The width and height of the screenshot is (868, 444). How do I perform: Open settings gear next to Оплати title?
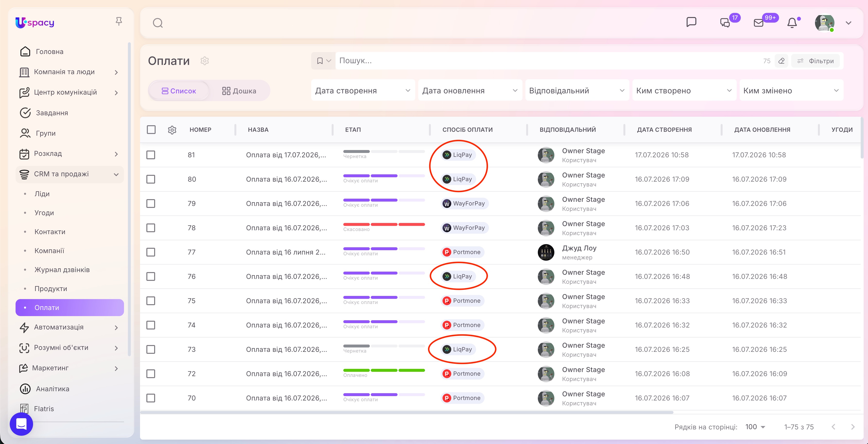pyautogui.click(x=204, y=61)
